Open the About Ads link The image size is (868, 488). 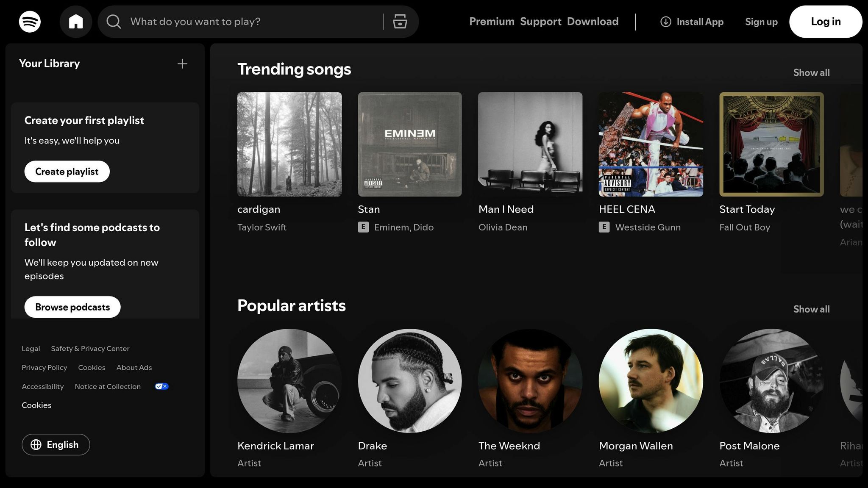pos(134,368)
